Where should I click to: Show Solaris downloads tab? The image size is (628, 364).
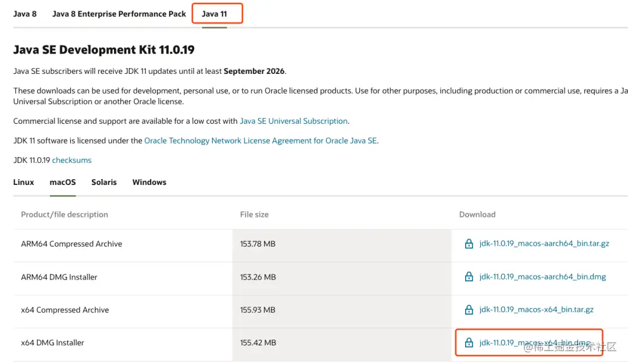[104, 182]
